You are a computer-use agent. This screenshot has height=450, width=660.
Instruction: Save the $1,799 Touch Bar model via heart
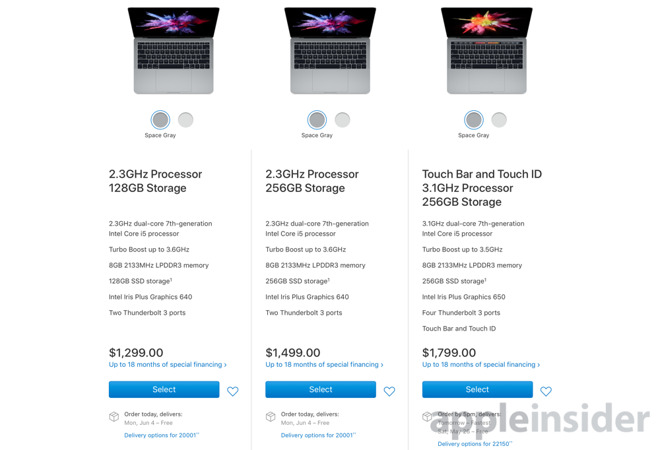546,391
